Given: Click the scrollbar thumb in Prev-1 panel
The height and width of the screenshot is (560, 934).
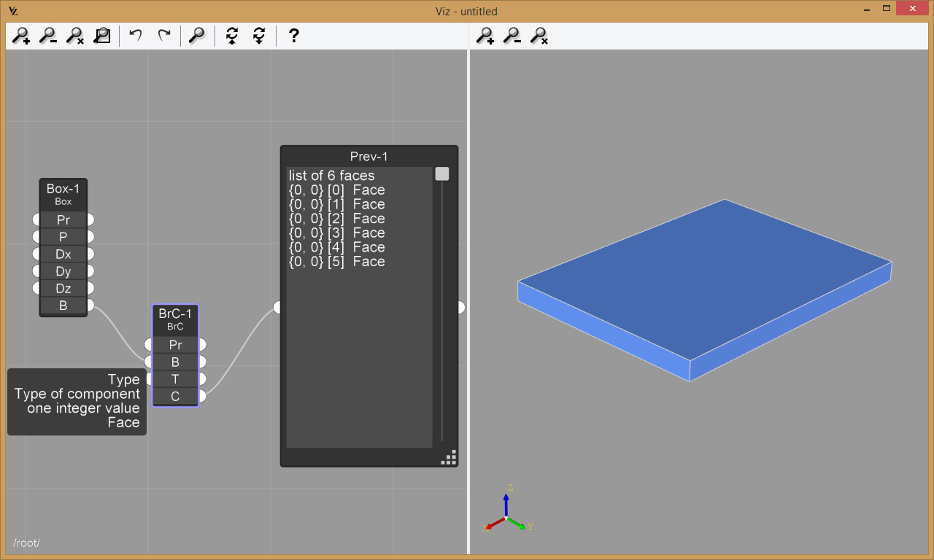Looking at the screenshot, I should (442, 174).
